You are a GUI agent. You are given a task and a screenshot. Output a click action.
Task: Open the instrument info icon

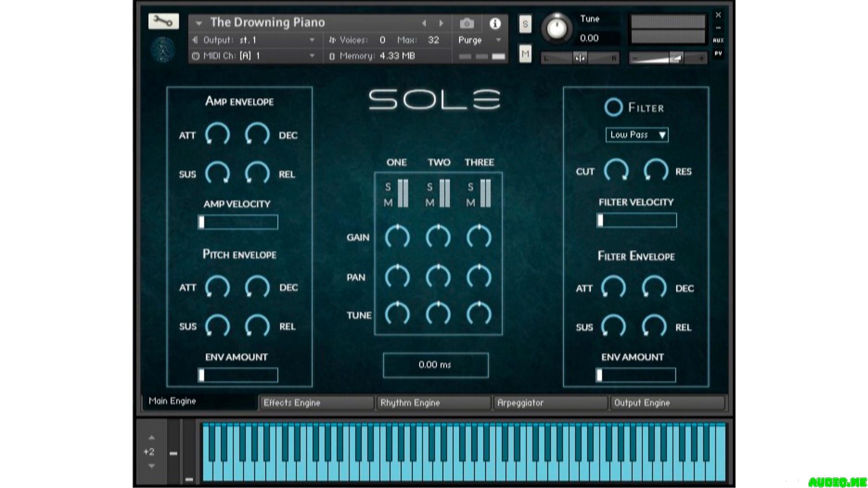(495, 23)
